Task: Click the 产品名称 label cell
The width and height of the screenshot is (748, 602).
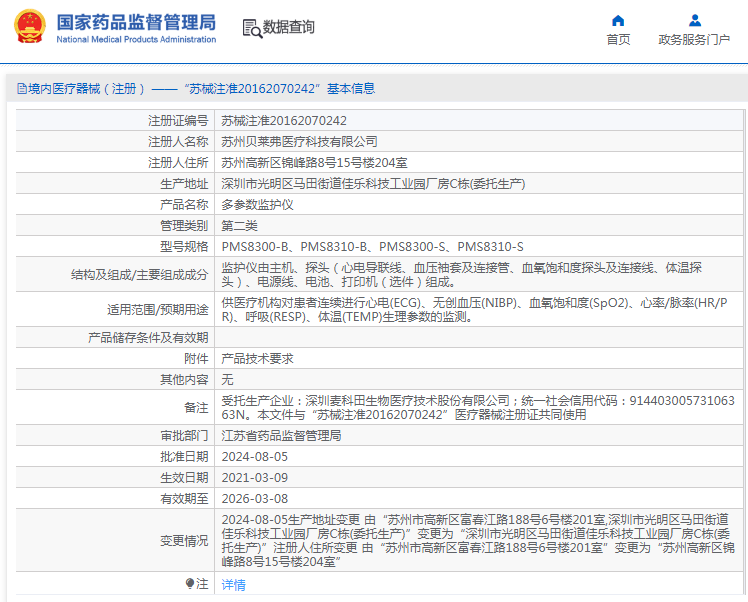Action: coord(115,205)
